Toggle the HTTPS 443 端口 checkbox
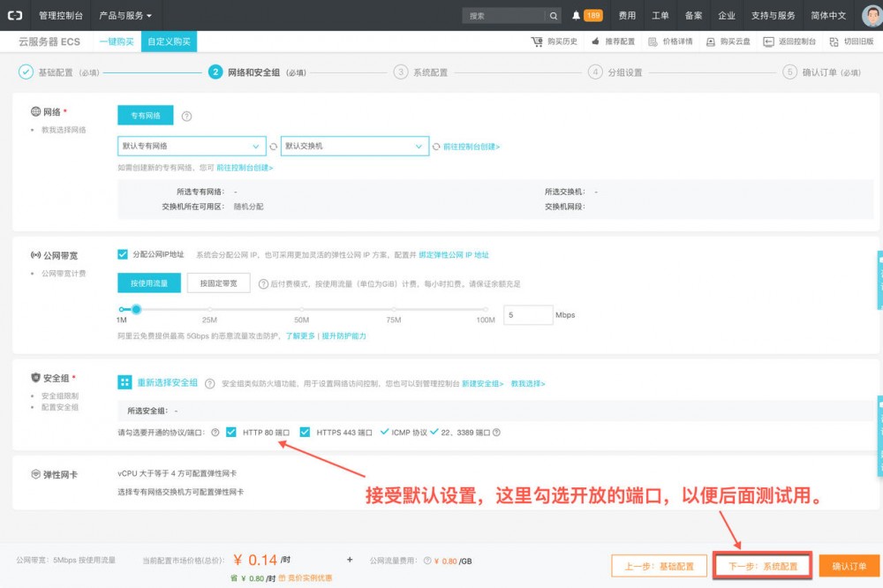Screen dimensions: 883x588 coord(305,433)
